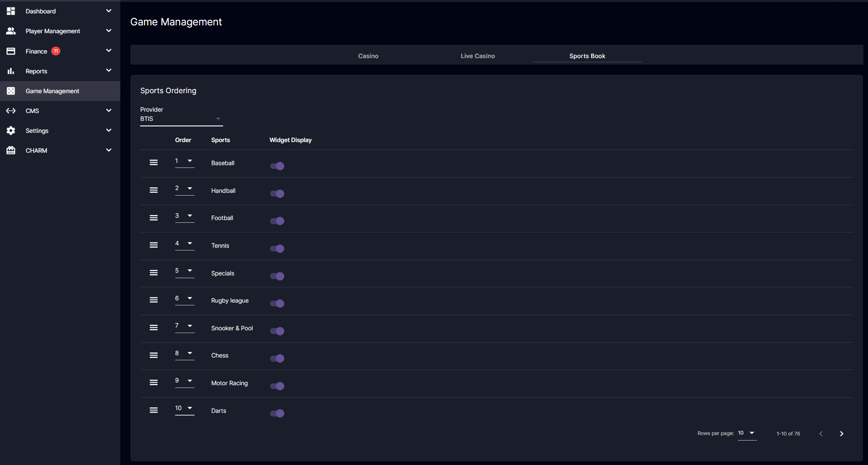Click the Settings gear icon
The height and width of the screenshot is (465, 868).
click(x=11, y=131)
